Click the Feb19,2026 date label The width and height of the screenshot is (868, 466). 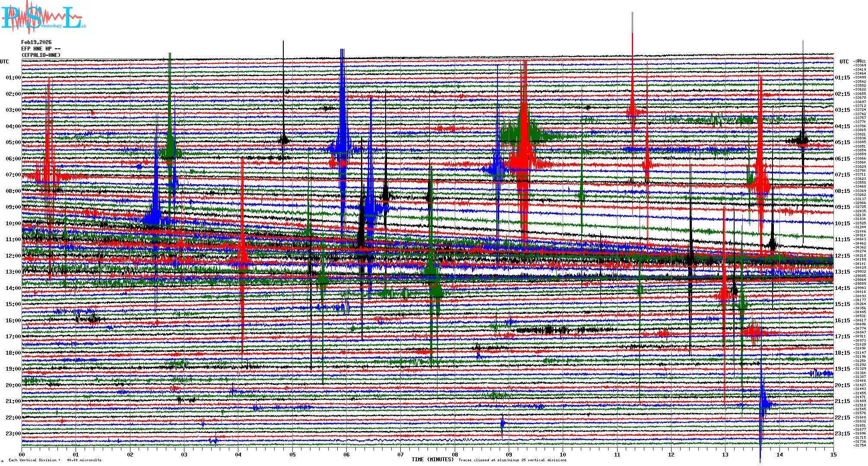pos(36,42)
